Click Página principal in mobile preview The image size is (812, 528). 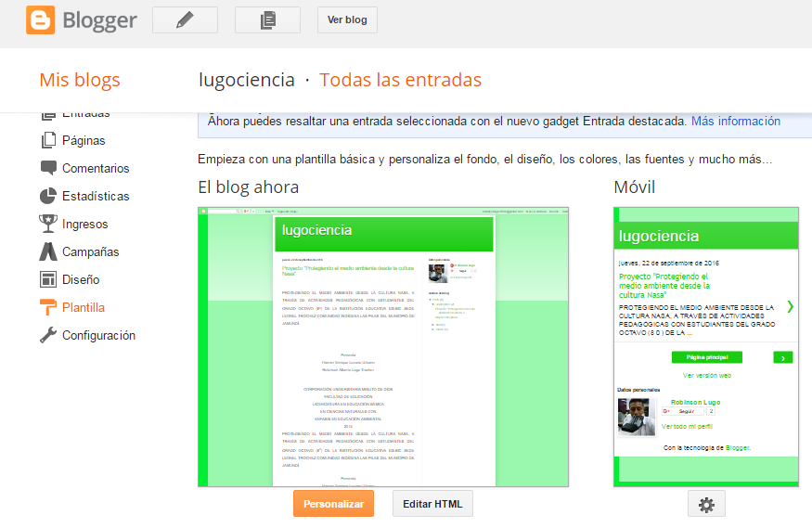click(707, 357)
